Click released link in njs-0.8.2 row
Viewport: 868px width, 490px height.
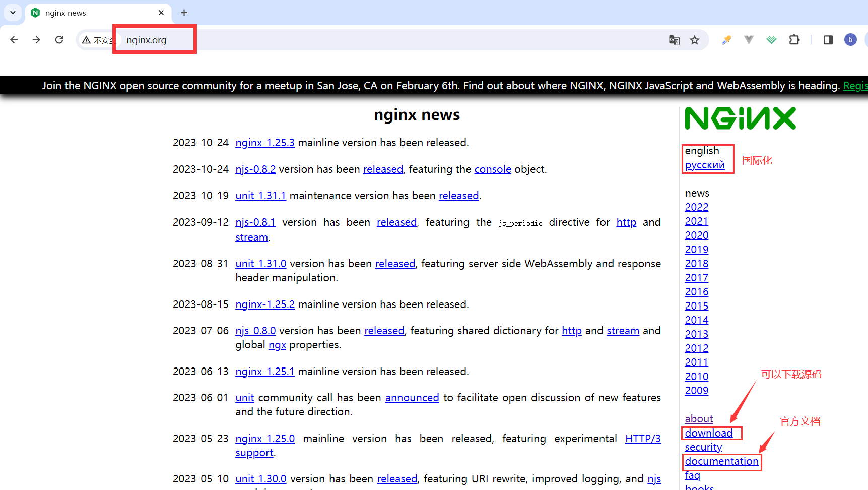(x=383, y=169)
